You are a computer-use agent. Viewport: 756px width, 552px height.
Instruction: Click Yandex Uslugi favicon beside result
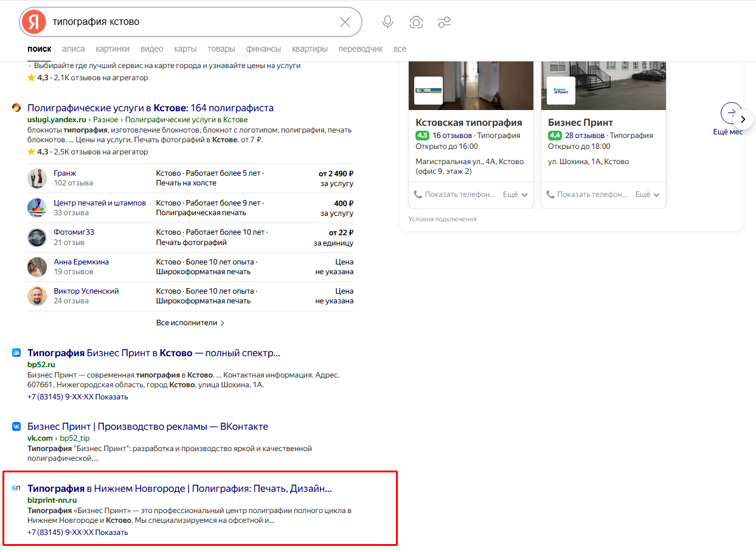tap(16, 108)
